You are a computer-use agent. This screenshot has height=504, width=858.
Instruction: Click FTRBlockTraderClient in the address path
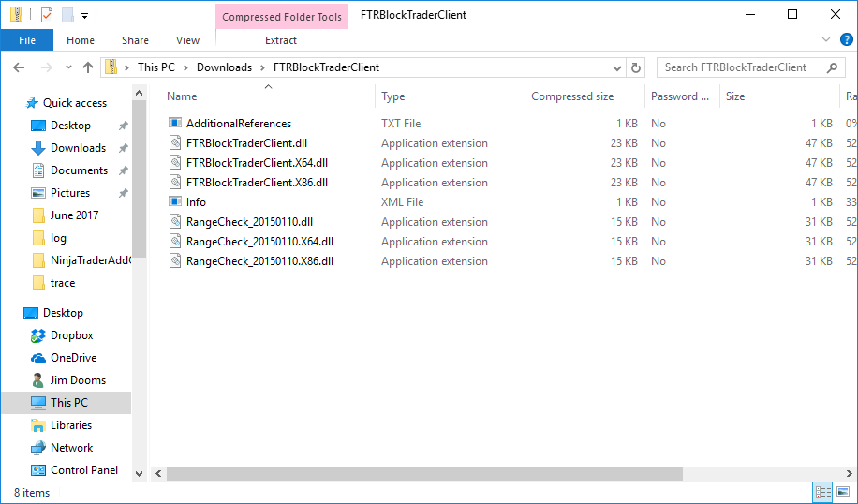pyautogui.click(x=326, y=67)
